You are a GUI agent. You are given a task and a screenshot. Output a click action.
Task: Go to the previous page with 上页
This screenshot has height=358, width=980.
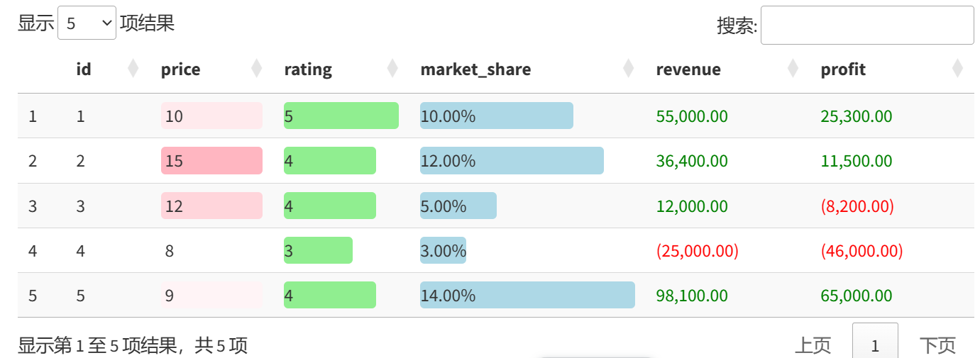coord(813,345)
